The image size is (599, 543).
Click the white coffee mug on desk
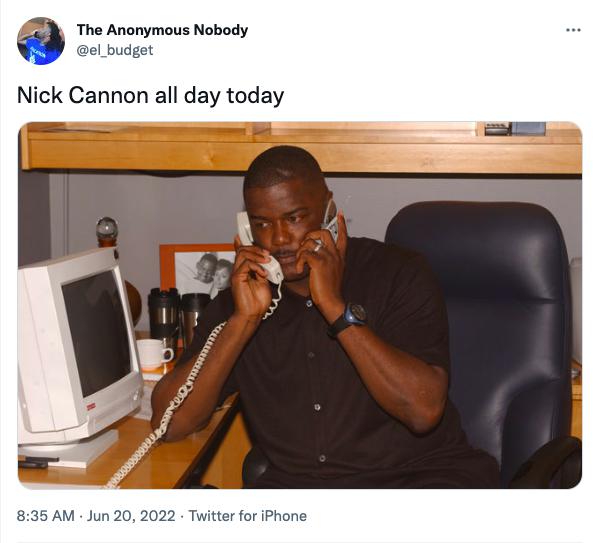(x=154, y=354)
